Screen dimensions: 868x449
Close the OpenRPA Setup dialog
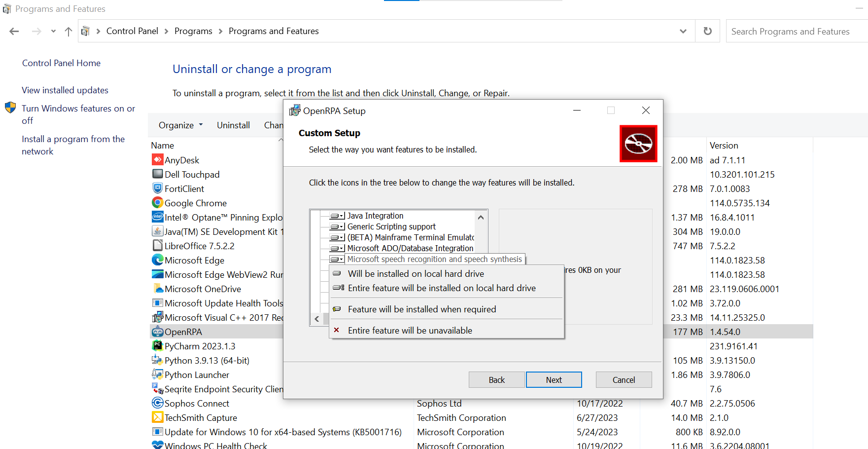(646, 111)
